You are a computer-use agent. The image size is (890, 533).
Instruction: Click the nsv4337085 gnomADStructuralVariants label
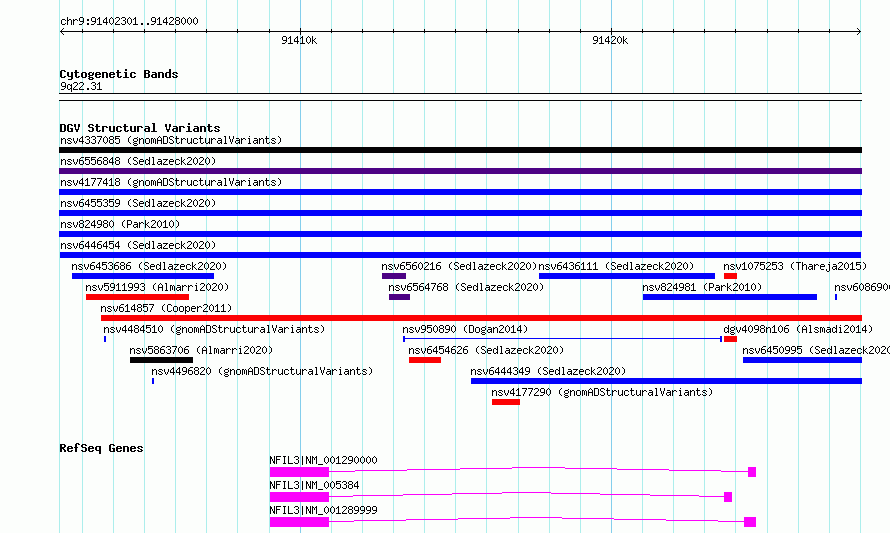click(x=171, y=140)
